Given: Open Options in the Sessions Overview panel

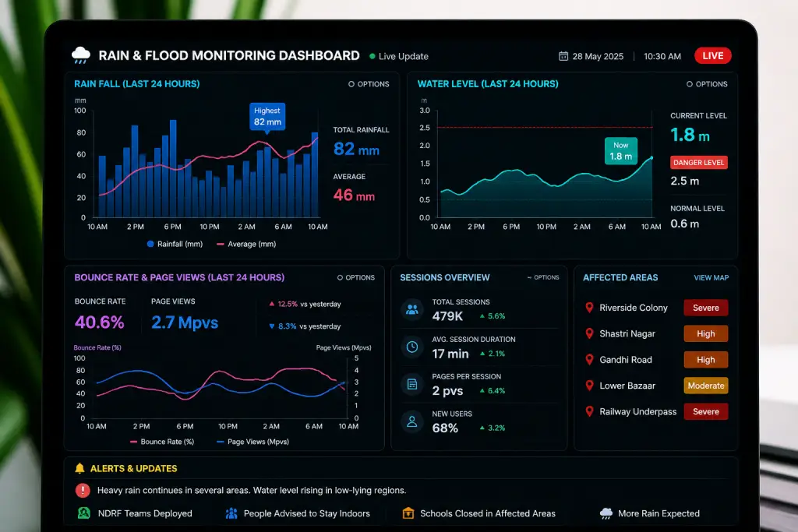Looking at the screenshot, I should 543,278.
